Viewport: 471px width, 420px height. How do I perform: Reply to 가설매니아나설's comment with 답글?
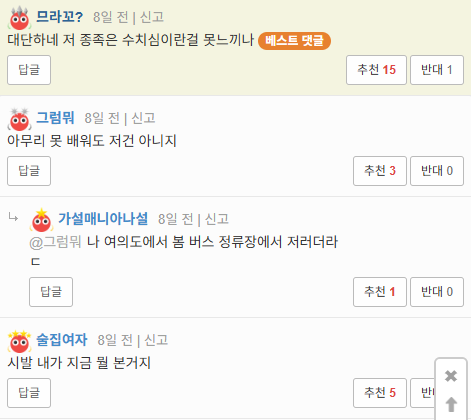51,292
